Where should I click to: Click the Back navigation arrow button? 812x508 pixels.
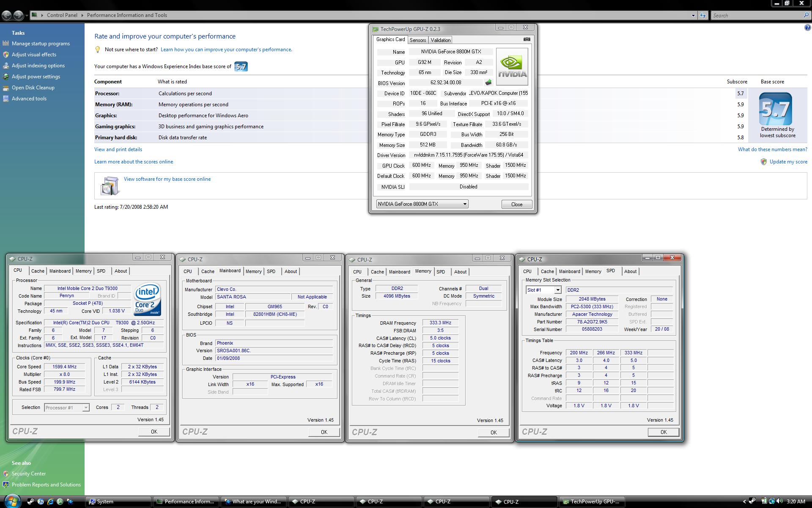[7, 15]
